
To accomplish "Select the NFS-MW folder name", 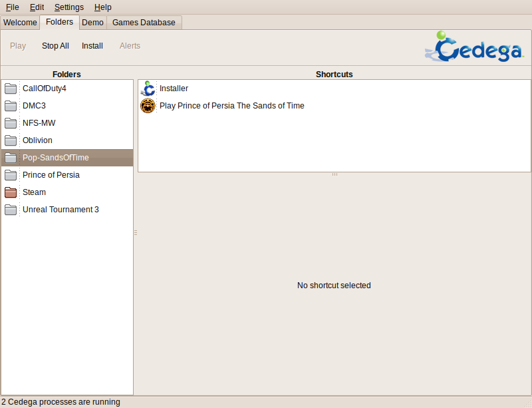I will tap(39, 123).
